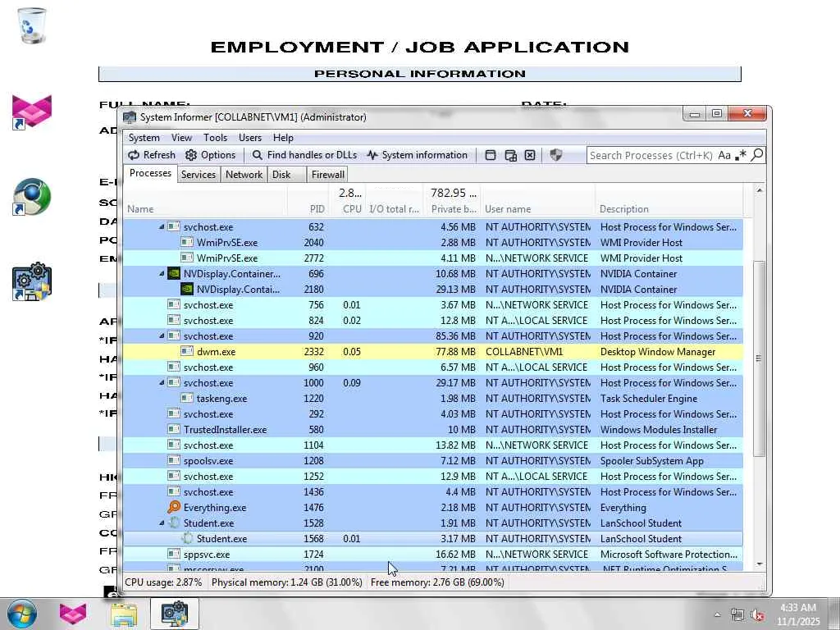Image resolution: width=840 pixels, height=630 pixels.
Task: Open the pink fox taskbar icon
Action: click(73, 614)
